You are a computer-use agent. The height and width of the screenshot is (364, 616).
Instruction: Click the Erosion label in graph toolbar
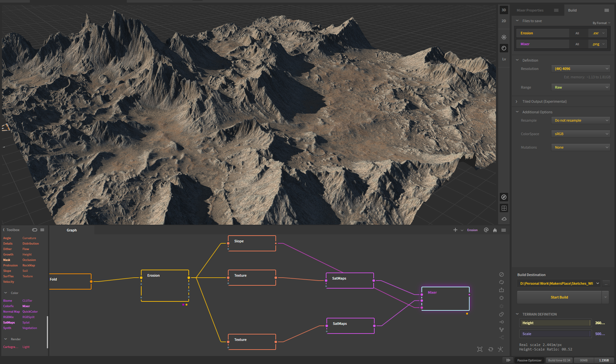[472, 230]
